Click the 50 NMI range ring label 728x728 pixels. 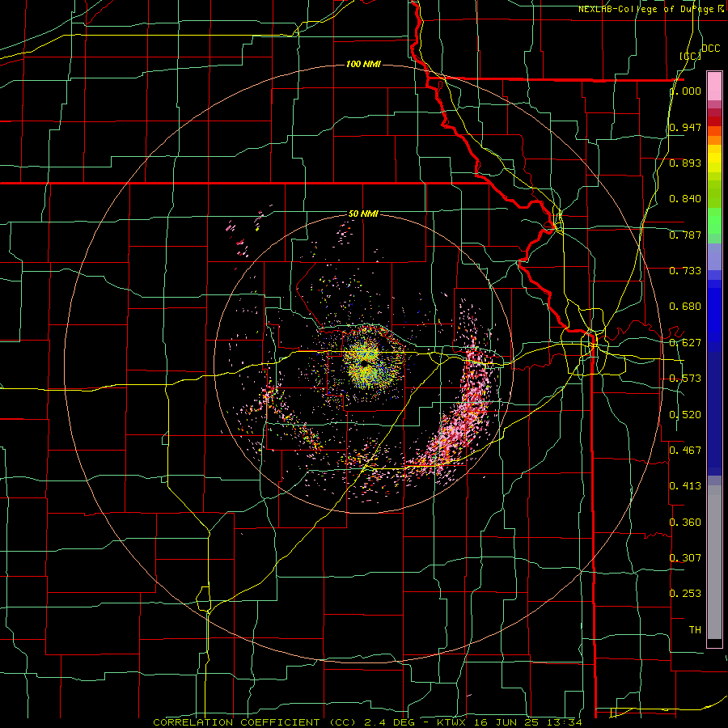click(363, 214)
